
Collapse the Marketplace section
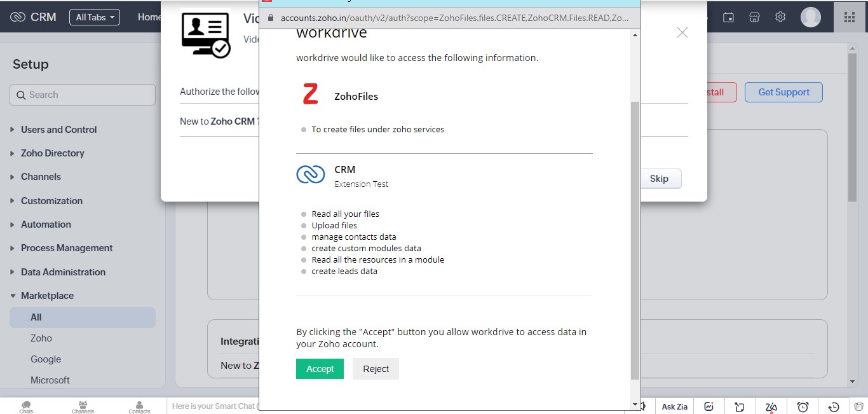pyautogui.click(x=47, y=296)
